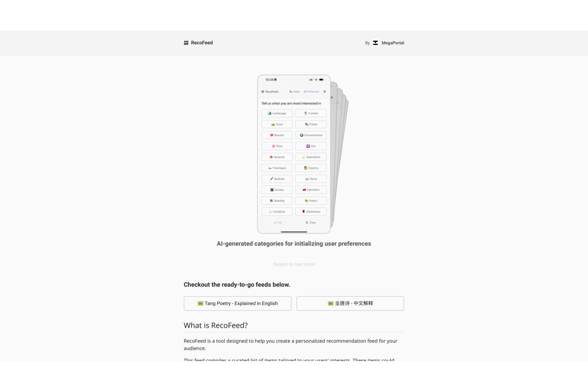The width and height of the screenshot is (588, 392).
Task: Click the heart icon on Boudoir chip
Action: (272, 135)
